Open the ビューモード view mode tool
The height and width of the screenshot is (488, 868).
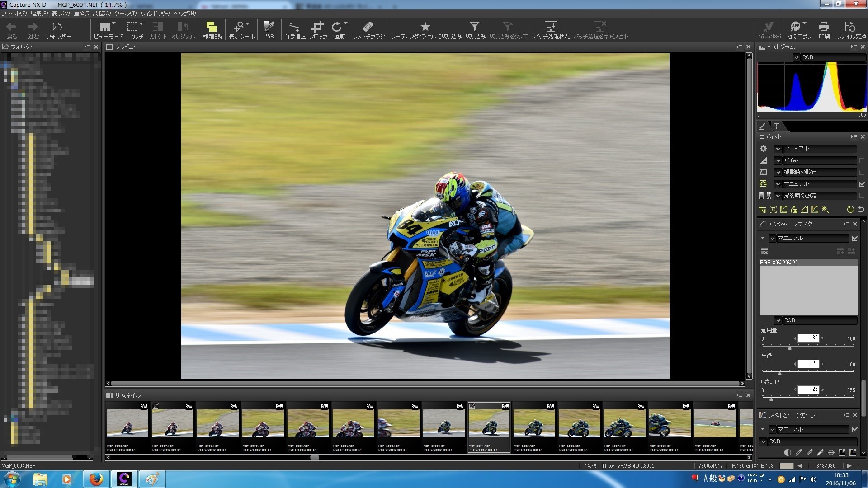click(108, 30)
